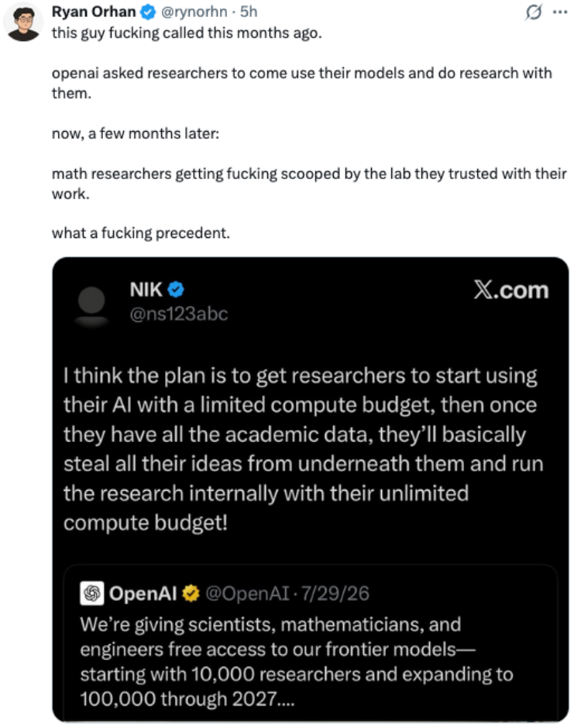Click the 5h timestamp
The width and height of the screenshot is (581, 728).
(x=249, y=12)
